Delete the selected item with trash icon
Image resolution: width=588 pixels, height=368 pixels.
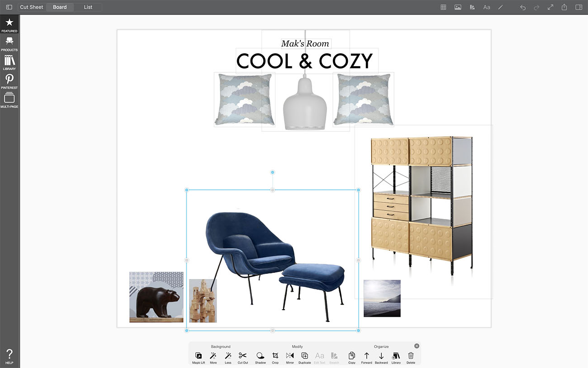coord(411,356)
